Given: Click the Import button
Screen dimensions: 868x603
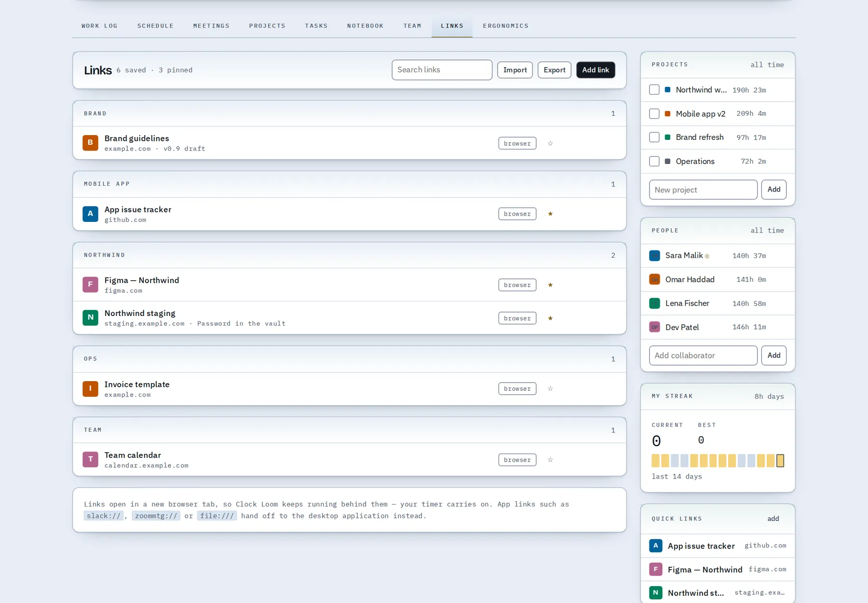Looking at the screenshot, I should pyautogui.click(x=515, y=70).
